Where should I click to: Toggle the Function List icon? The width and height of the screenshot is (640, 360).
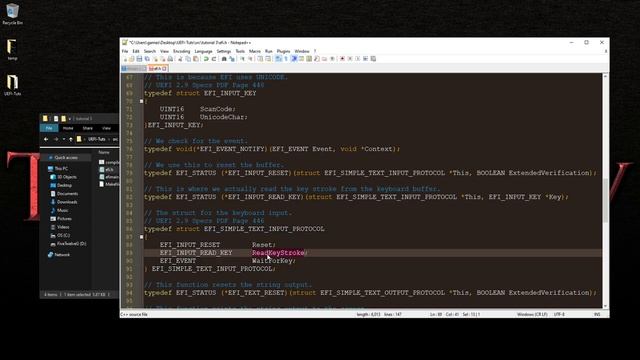317,59
